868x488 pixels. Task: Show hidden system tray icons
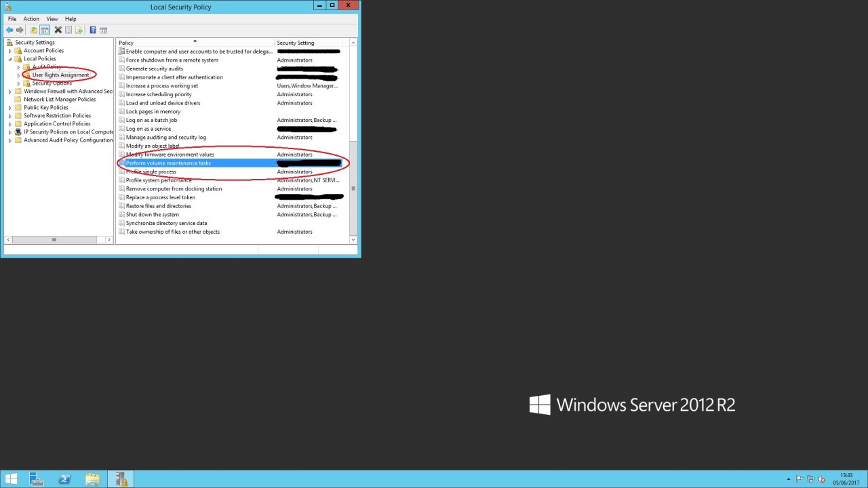pos(788,479)
